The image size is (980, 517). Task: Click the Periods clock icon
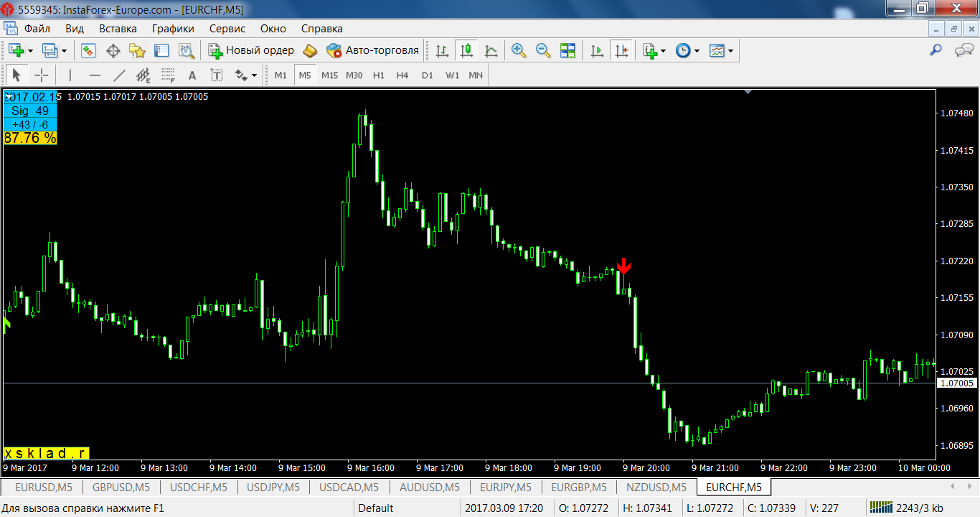pos(683,50)
